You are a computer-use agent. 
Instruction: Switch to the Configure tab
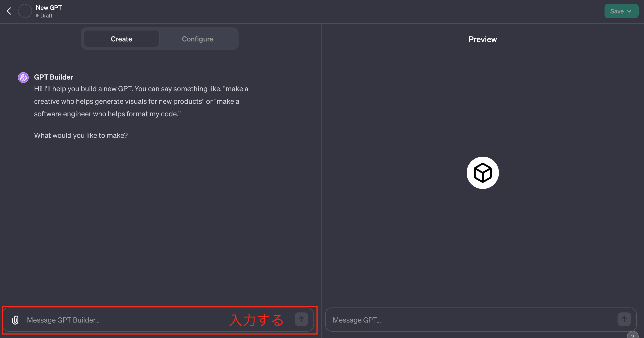pyautogui.click(x=198, y=39)
